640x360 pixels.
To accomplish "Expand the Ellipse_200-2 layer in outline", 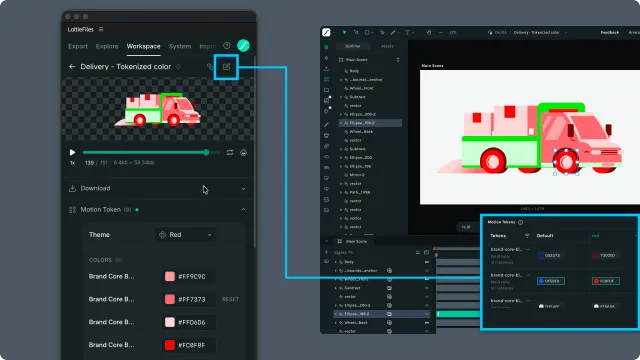I will click(x=341, y=114).
